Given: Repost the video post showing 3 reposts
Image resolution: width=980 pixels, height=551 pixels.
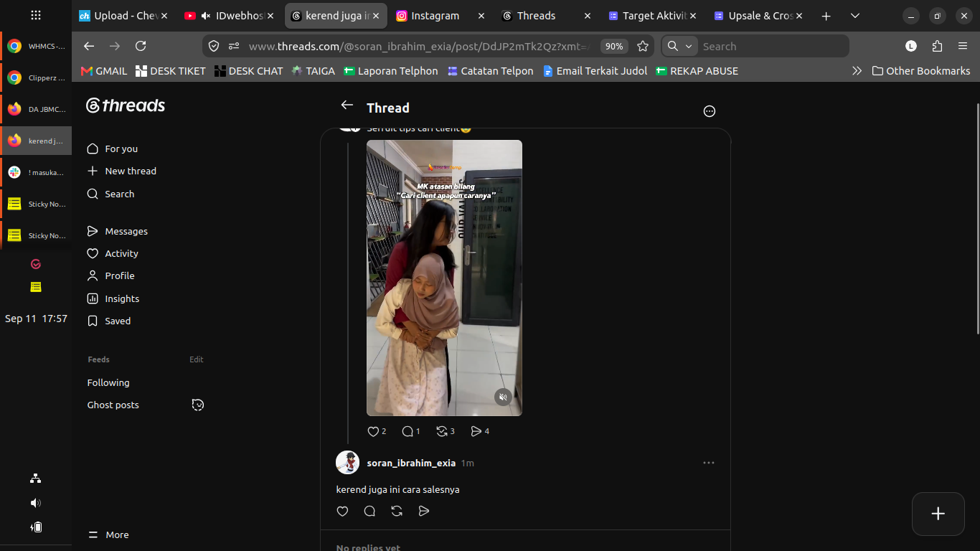Looking at the screenshot, I should [x=442, y=431].
